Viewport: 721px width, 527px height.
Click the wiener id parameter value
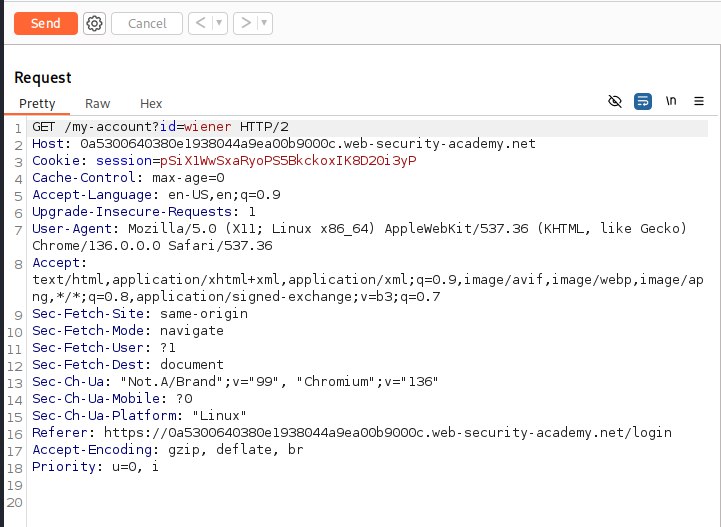point(207,127)
